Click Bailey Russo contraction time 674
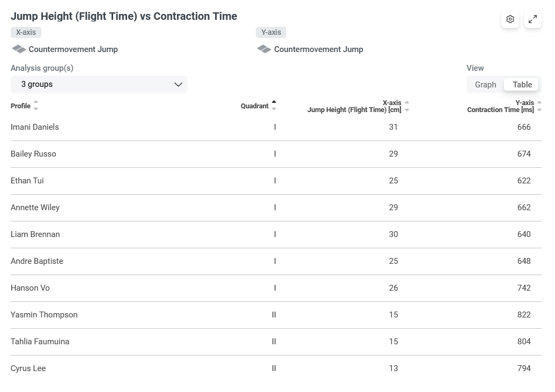The height and width of the screenshot is (392, 555). (524, 154)
